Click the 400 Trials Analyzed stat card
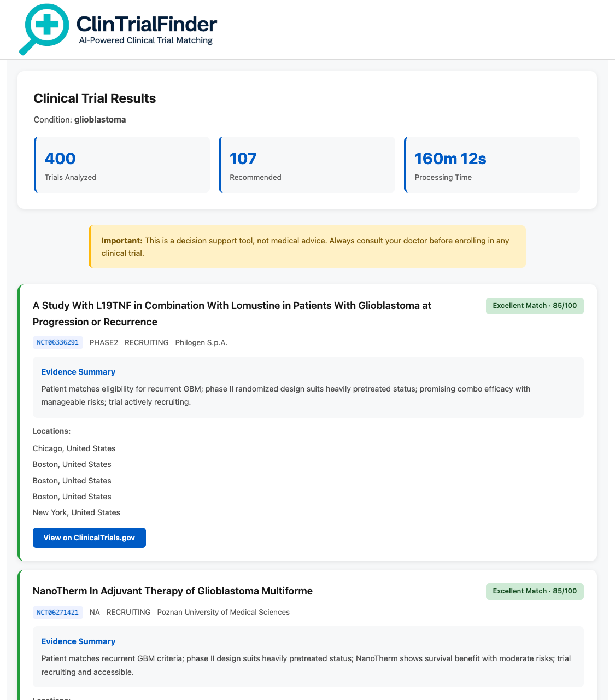Viewport: 615px width, 700px height. tap(122, 165)
